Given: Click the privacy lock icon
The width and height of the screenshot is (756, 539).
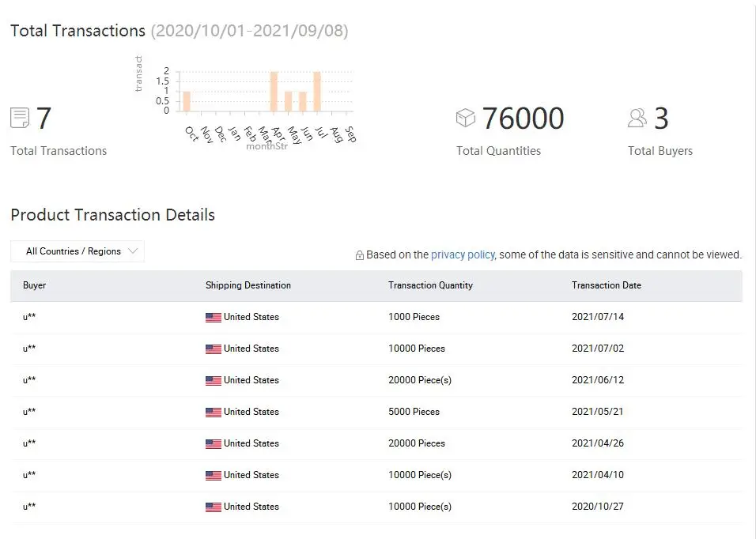Looking at the screenshot, I should (360, 255).
